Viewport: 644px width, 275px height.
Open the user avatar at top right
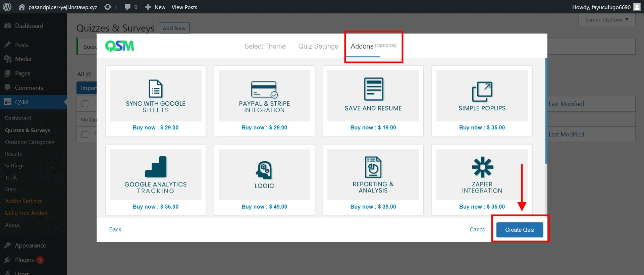(637, 7)
